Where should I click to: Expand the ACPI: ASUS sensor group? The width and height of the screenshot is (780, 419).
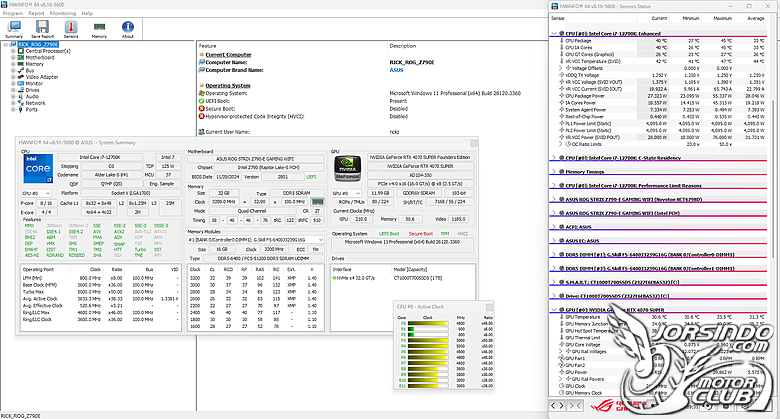click(554, 227)
